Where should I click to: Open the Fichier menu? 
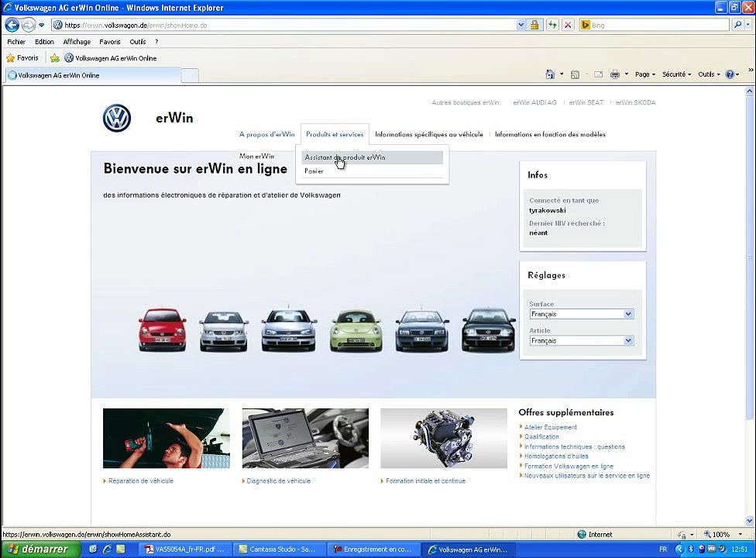click(16, 42)
